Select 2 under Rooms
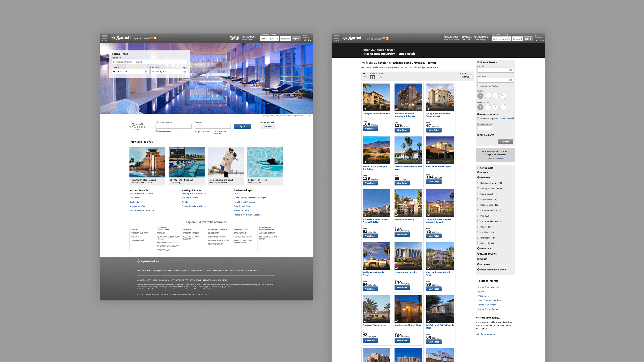 [x=488, y=96]
